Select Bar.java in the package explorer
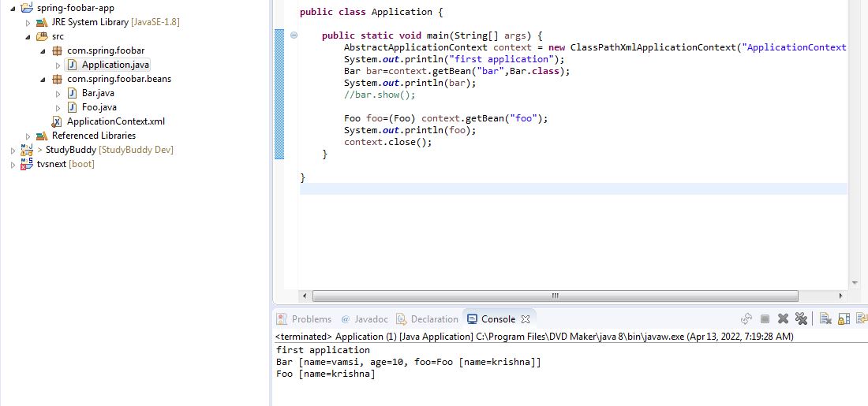 click(x=98, y=93)
